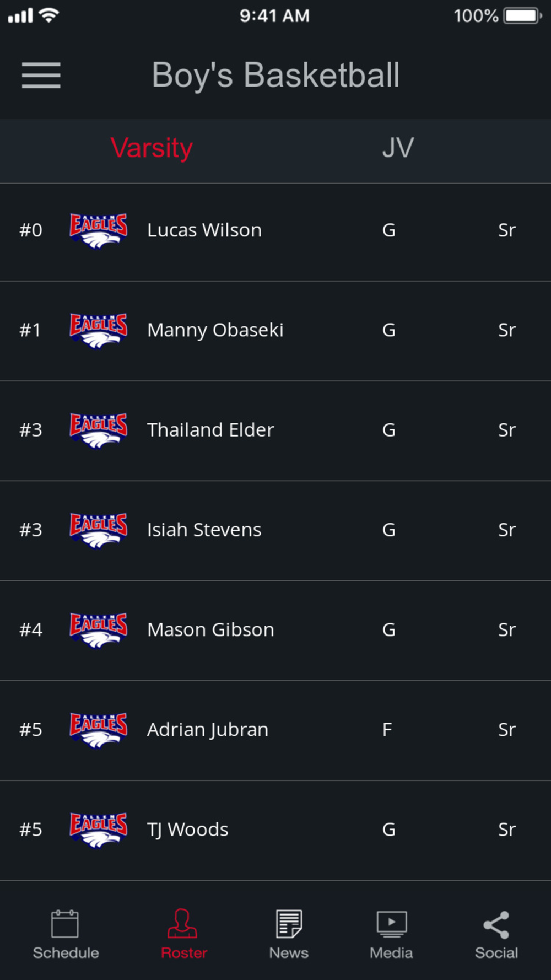Viewport: 551px width, 980px height.
Task: Select the Varsity tab
Action: pos(152,148)
